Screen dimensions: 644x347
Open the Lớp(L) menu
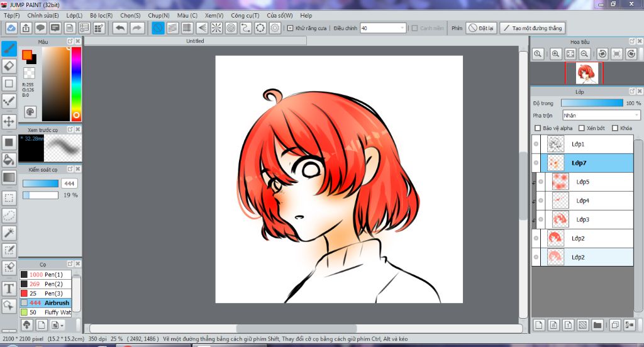pos(74,15)
